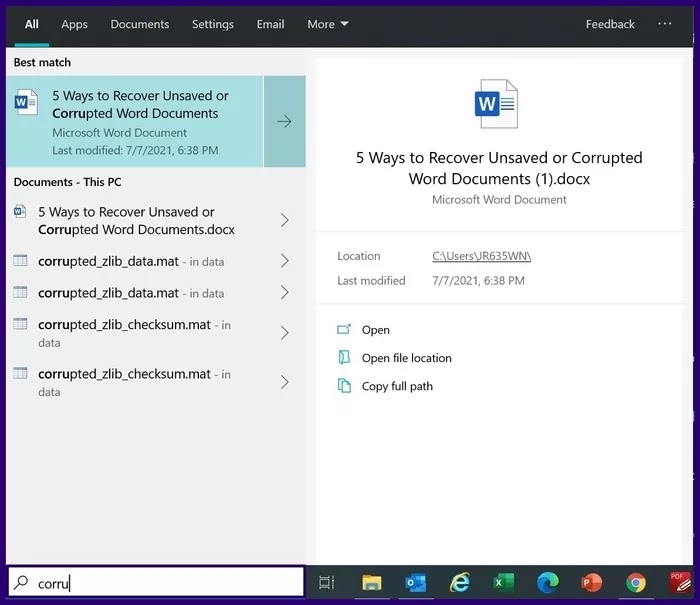Launch Excel from the taskbar
The height and width of the screenshot is (605, 700).
[x=504, y=583]
